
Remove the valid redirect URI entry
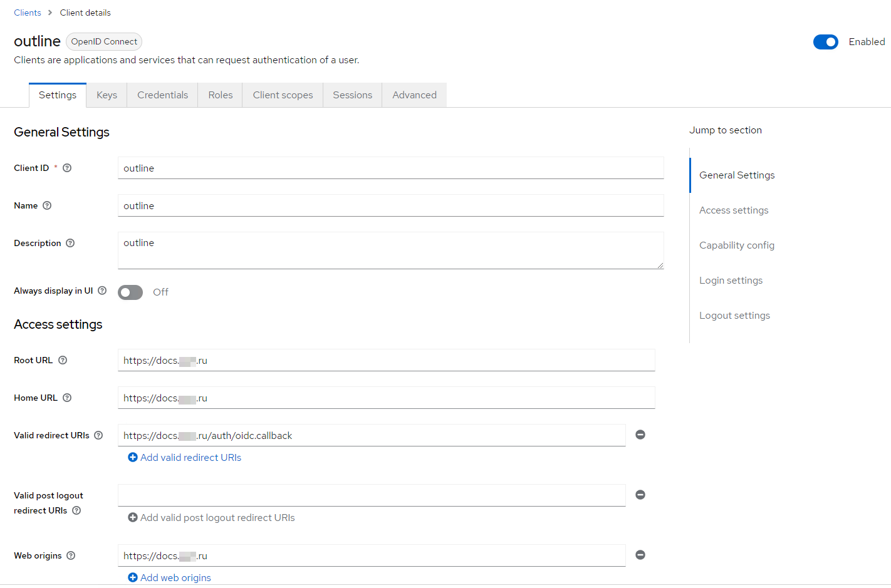point(640,435)
